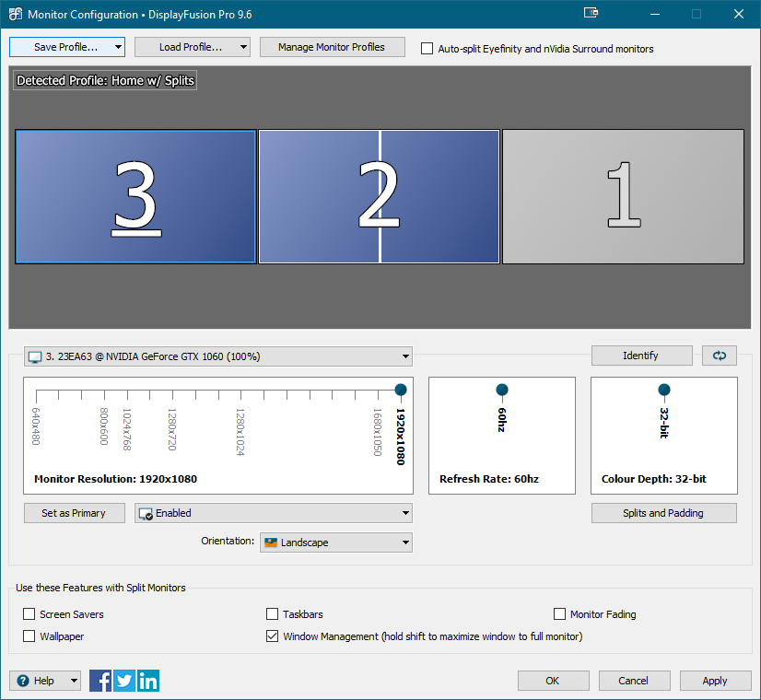Click the refresh monitors icon button
The width and height of the screenshot is (761, 700).
pos(720,356)
